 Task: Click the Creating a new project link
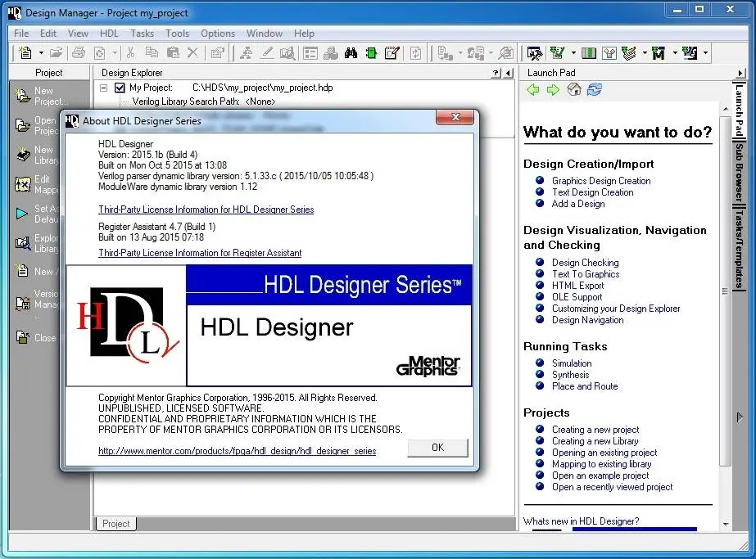click(595, 430)
